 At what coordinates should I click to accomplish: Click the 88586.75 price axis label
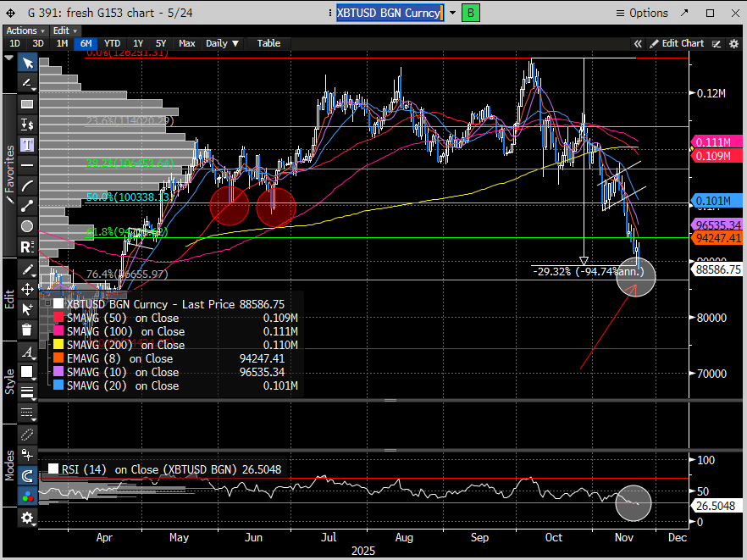click(718, 269)
